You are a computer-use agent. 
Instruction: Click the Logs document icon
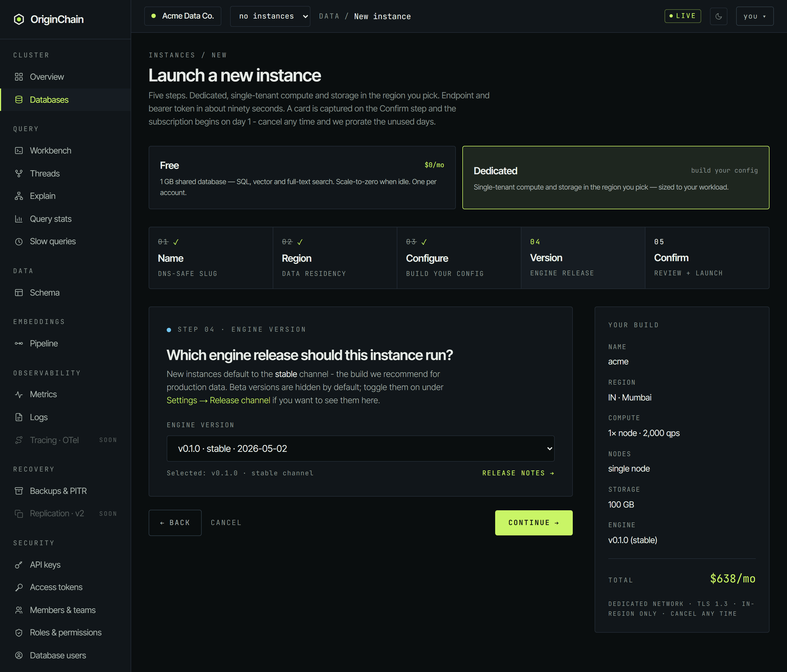click(19, 417)
